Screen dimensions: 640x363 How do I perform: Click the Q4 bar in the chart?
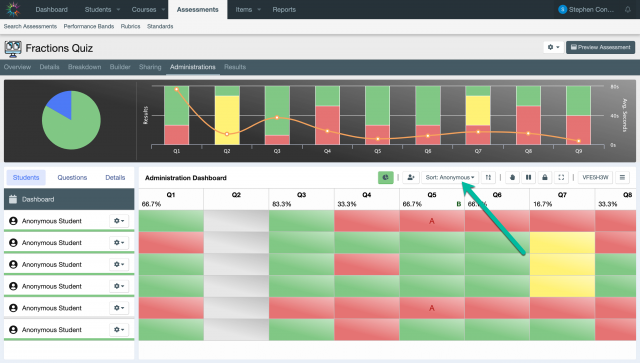(x=327, y=115)
